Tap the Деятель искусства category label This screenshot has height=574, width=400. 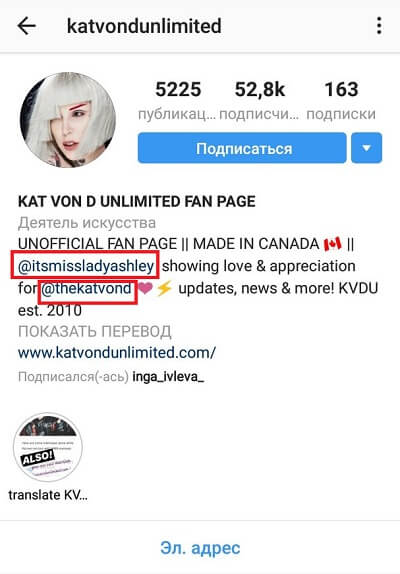87,223
